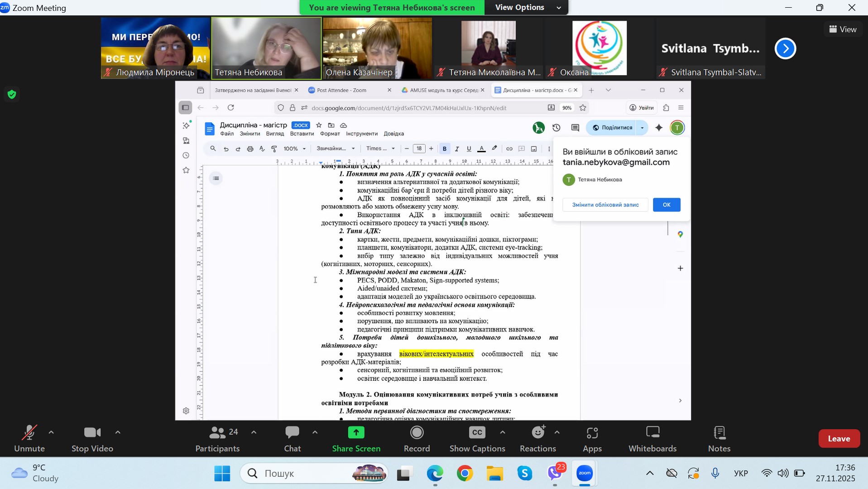Select Олена Казачінер's video thumbnail
Viewport: 868px width, 489px height.
(x=377, y=48)
